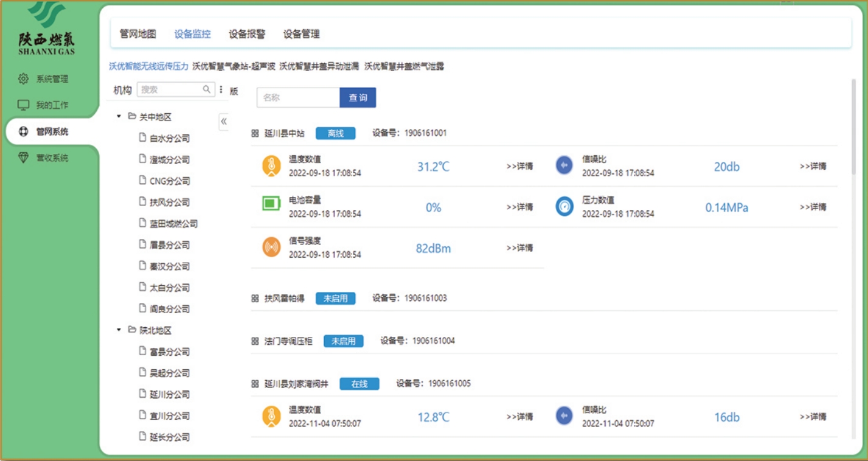Switch to the 管网地图 tab
Viewport: 868px width, 461px height.
pos(138,34)
